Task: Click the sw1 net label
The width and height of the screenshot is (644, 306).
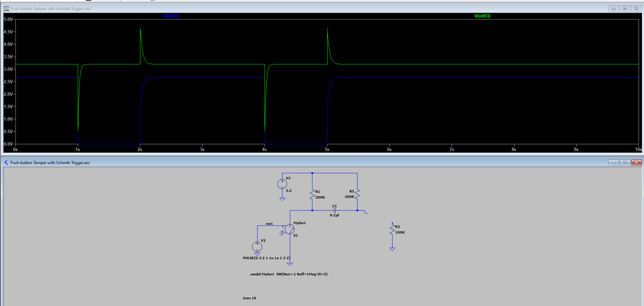Action: (269, 223)
